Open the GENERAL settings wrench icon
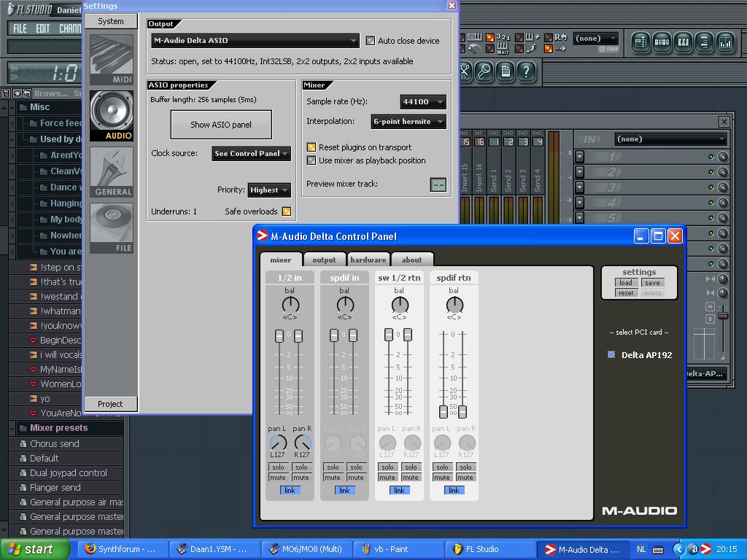 tap(112, 172)
